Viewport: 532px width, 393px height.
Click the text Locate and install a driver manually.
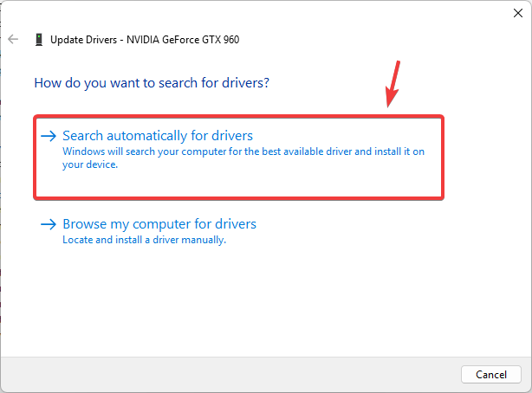point(144,240)
